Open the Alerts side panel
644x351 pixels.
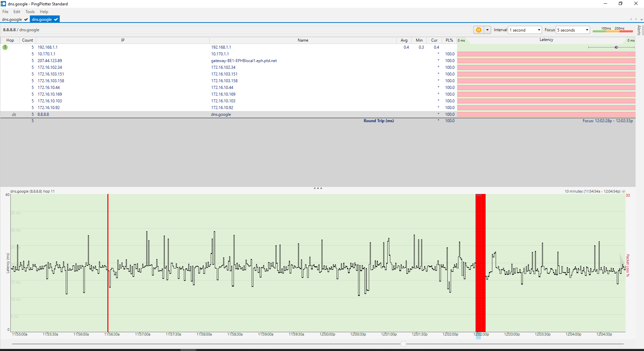click(x=639, y=30)
